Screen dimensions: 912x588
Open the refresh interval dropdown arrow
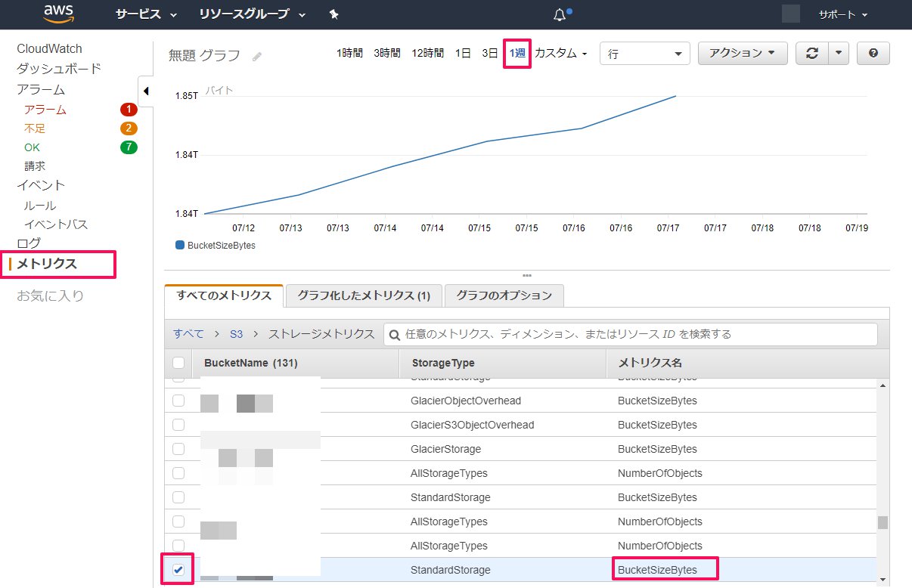tap(840, 53)
